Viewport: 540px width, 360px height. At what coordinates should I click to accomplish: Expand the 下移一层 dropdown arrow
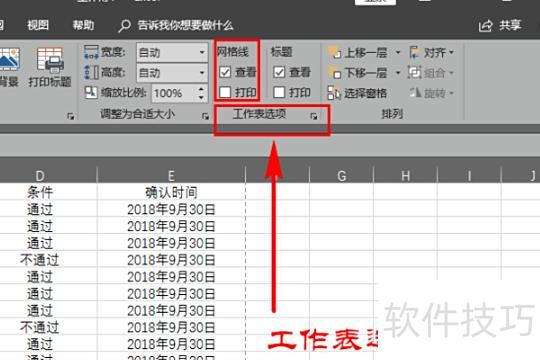click(398, 73)
